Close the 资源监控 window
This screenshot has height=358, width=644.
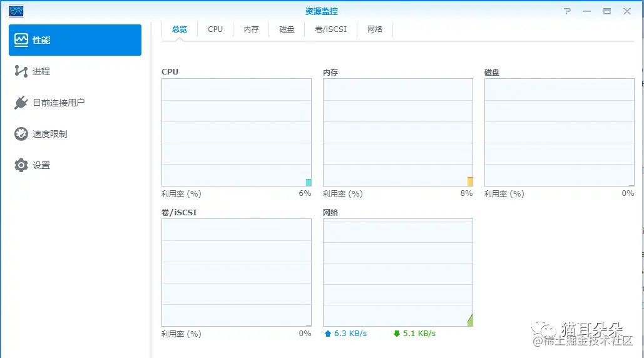coord(626,11)
